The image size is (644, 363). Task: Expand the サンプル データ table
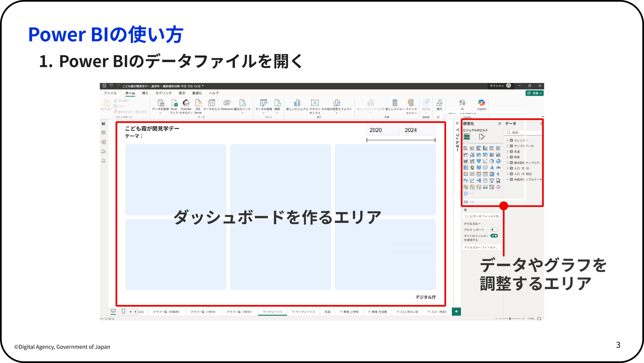508,146
